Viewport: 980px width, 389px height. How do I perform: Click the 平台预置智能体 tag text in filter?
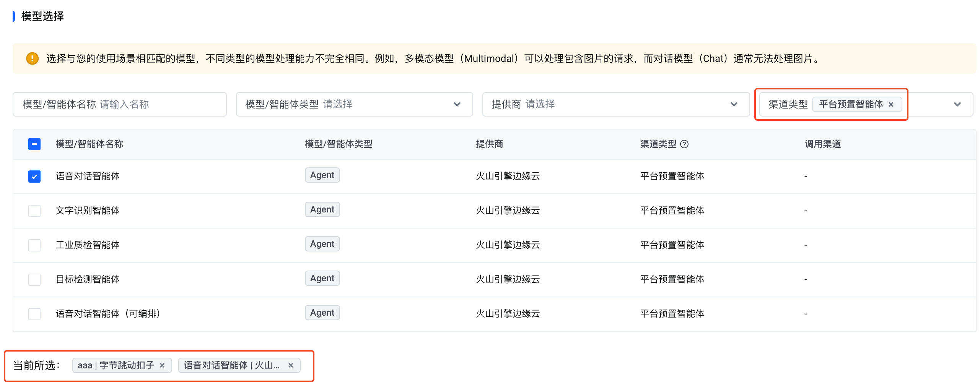851,104
